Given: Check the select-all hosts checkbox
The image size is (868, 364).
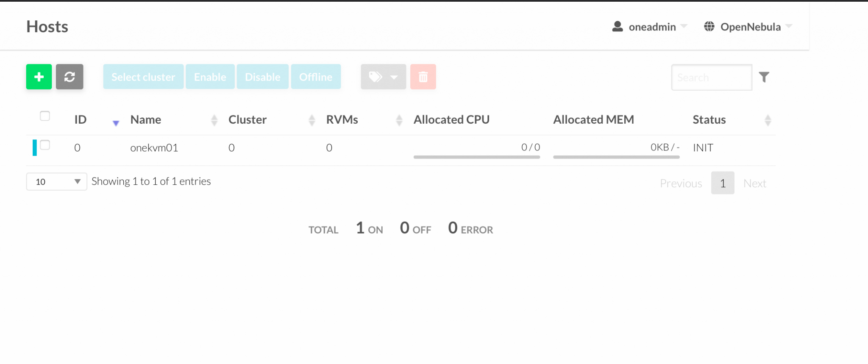Looking at the screenshot, I should [45, 115].
